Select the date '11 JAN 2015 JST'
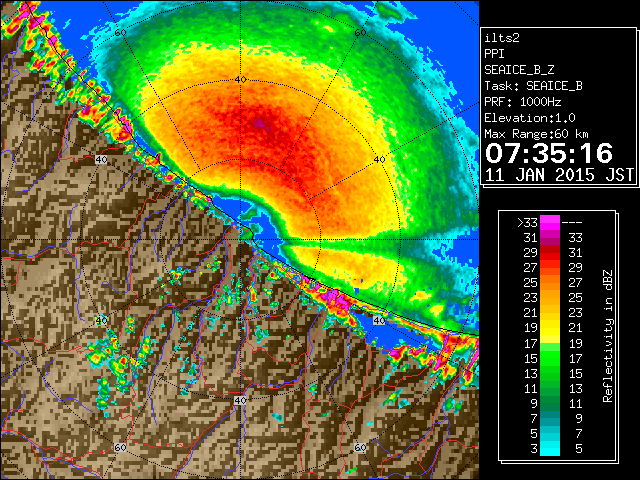Screen dimensions: 640x480 559,175
